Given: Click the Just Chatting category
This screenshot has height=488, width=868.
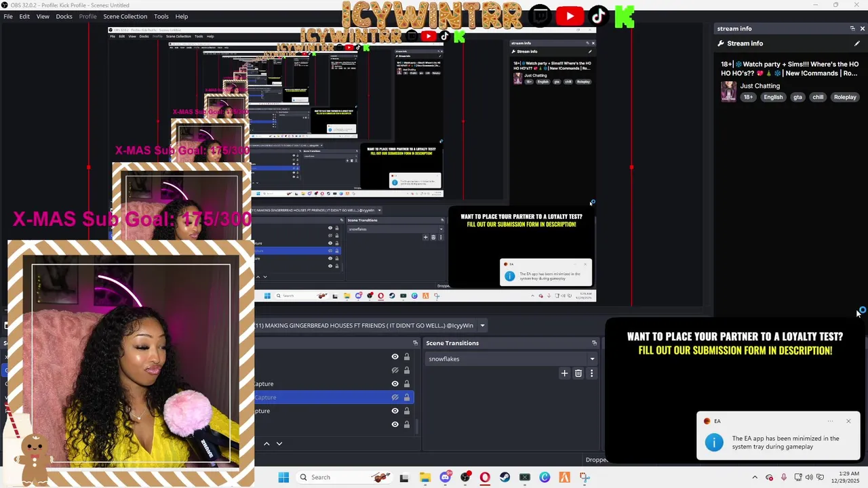Looking at the screenshot, I should [760, 86].
